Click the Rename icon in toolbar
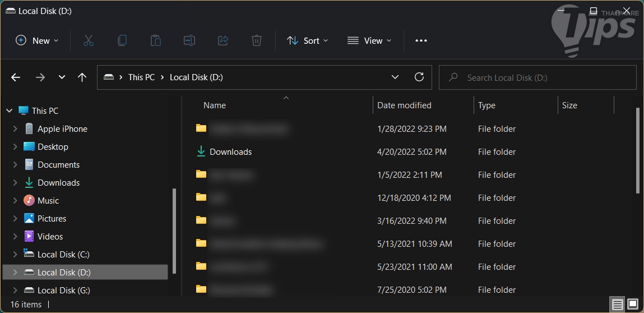 [x=189, y=40]
